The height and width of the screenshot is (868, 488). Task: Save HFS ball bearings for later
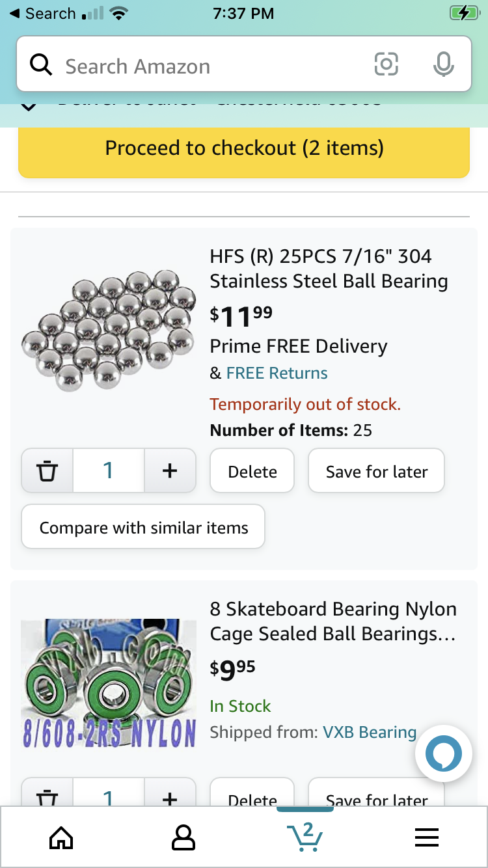(376, 471)
